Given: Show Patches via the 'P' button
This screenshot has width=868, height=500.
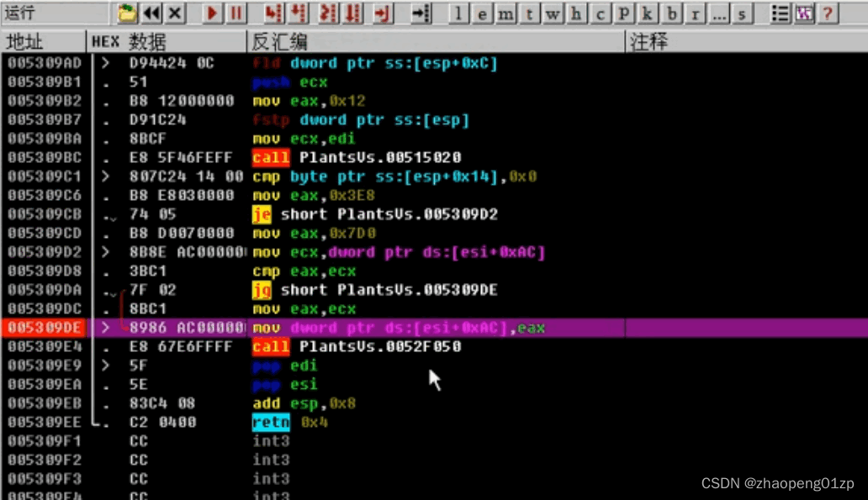Looking at the screenshot, I should pyautogui.click(x=624, y=13).
